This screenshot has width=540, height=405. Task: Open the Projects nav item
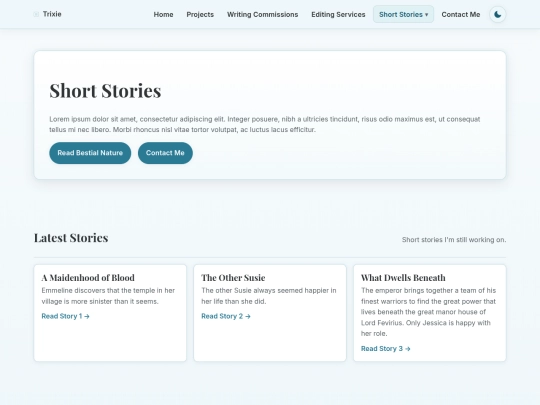coord(200,14)
